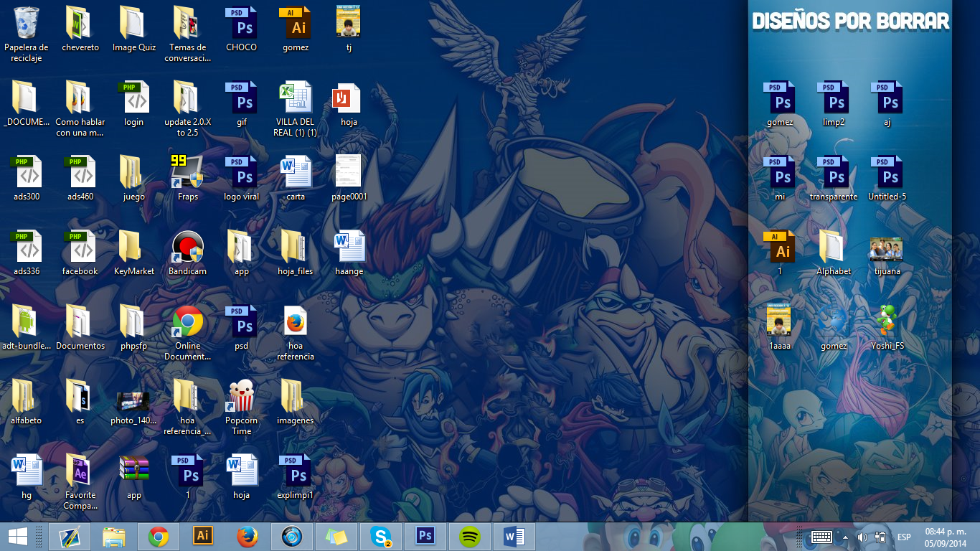The height and width of the screenshot is (551, 980).
Task: Open Google Chrome from the taskbar
Action: (x=159, y=537)
